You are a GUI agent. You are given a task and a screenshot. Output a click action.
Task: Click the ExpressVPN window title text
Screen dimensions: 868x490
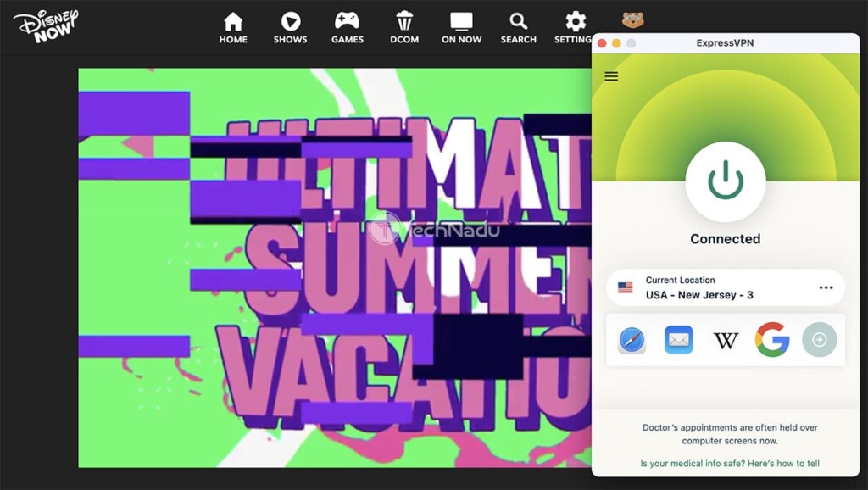point(725,42)
